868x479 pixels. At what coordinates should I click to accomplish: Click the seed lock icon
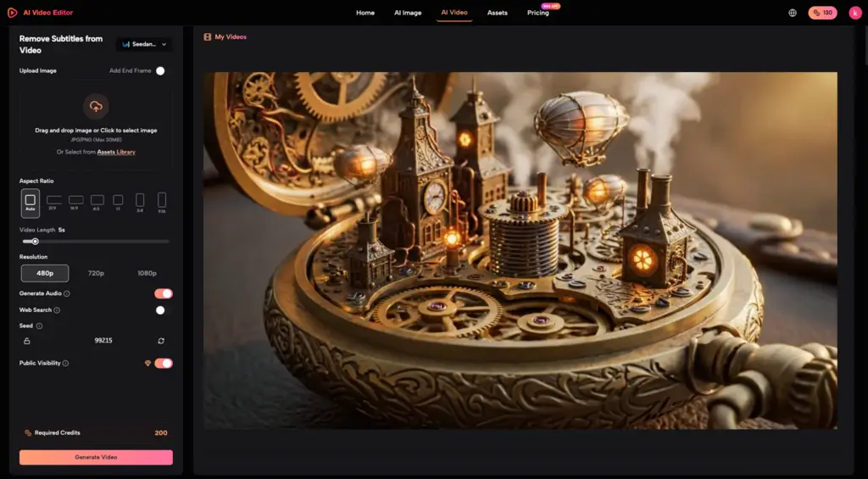[x=26, y=341]
